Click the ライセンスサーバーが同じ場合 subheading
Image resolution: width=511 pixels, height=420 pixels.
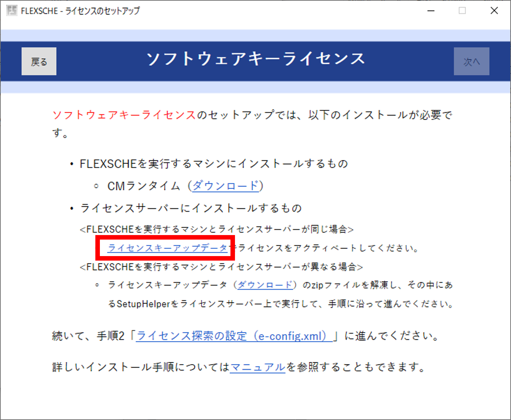coord(217,230)
